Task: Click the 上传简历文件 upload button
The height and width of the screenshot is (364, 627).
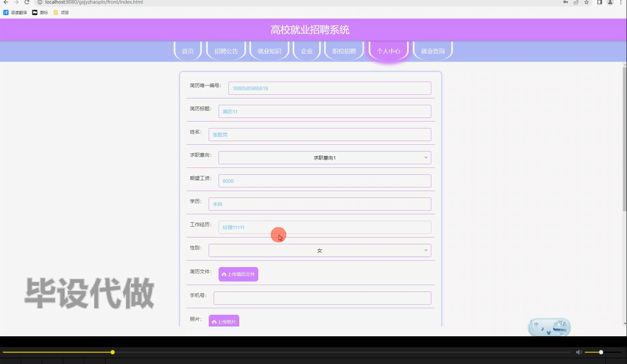Action: pos(238,274)
